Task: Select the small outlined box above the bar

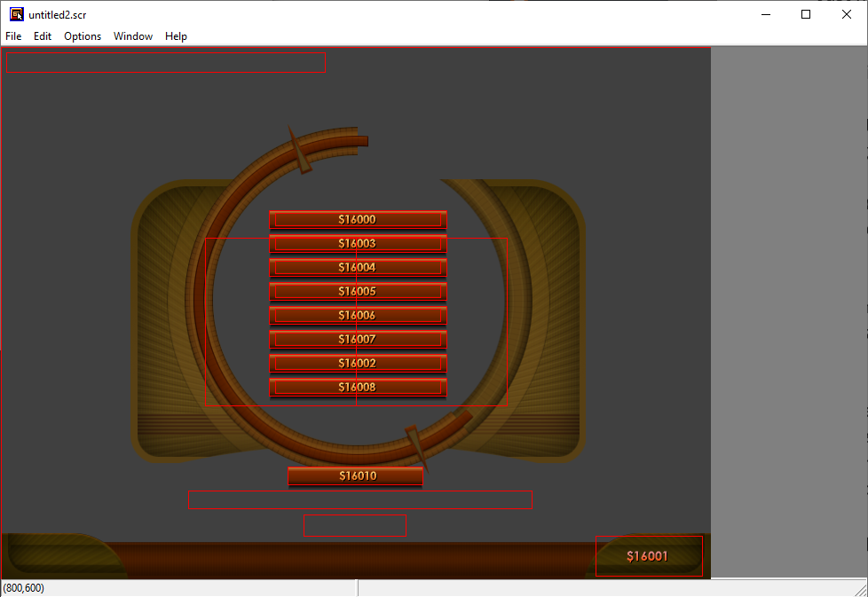Action: pos(355,526)
